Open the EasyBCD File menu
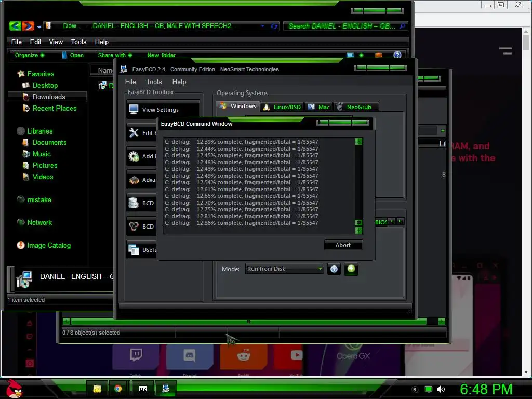Image resolution: width=532 pixels, height=399 pixels. pyautogui.click(x=130, y=82)
